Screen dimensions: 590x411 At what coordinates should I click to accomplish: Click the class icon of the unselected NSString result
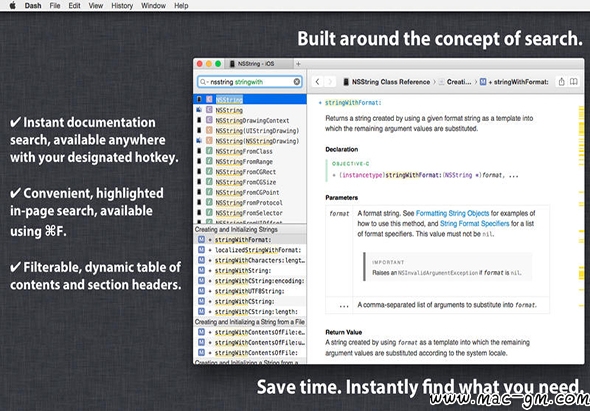pos(209,110)
